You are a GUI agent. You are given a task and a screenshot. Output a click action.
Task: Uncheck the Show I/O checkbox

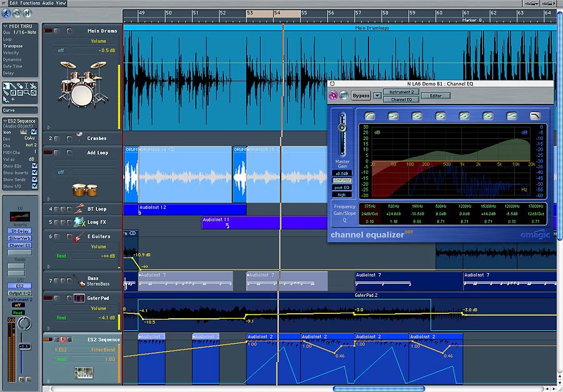tap(34, 186)
